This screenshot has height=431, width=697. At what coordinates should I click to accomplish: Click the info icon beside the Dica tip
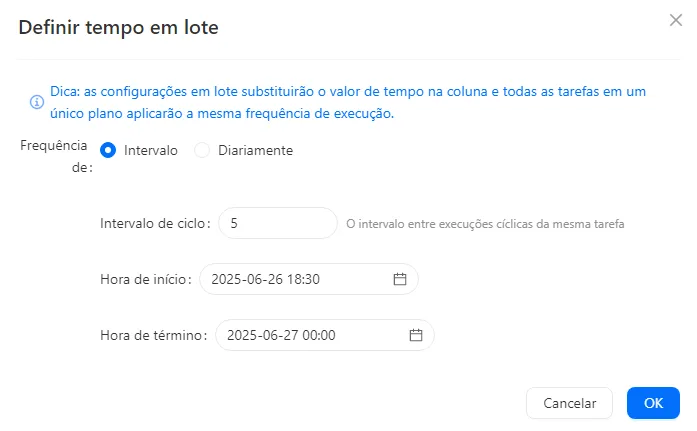(x=36, y=102)
